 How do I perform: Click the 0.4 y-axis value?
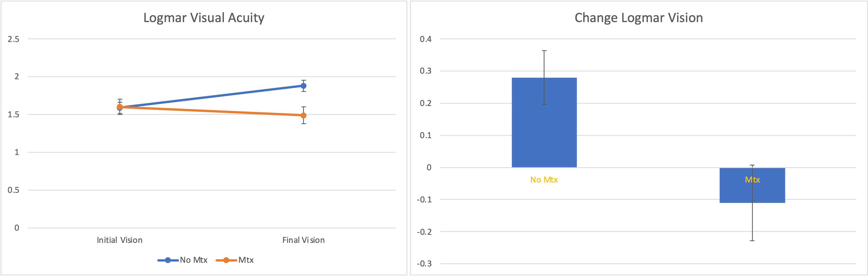click(x=425, y=39)
